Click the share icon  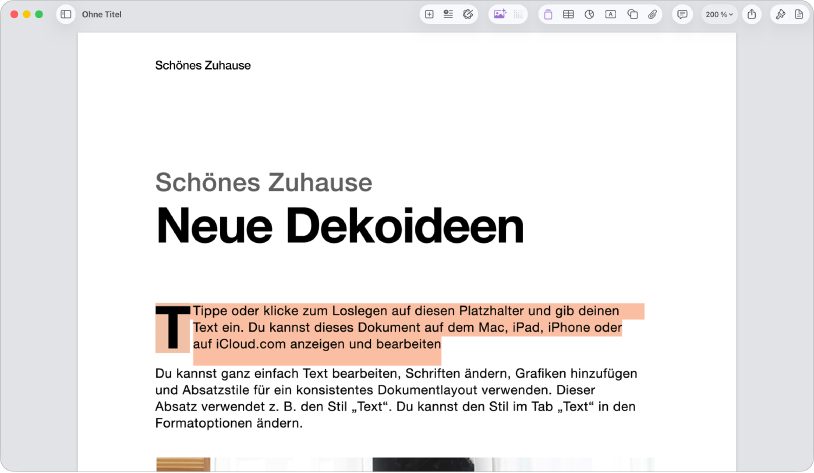click(x=752, y=15)
